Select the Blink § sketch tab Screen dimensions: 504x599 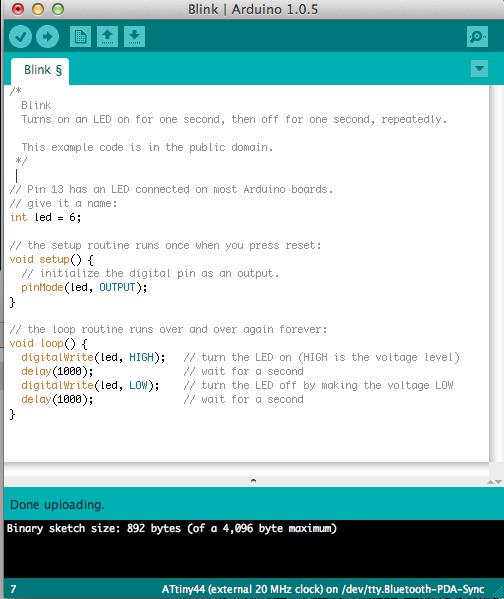(40, 71)
